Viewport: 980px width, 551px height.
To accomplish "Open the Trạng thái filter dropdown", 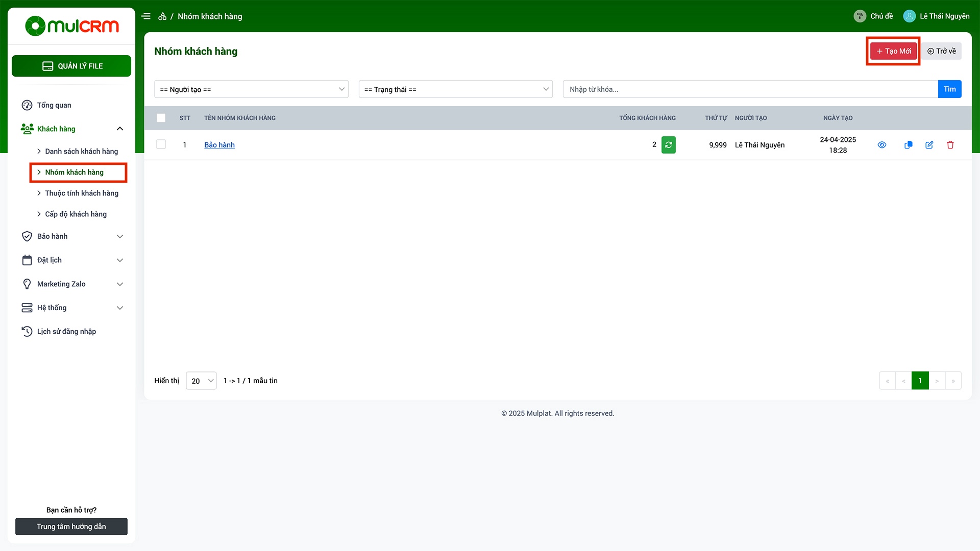I will [x=455, y=89].
